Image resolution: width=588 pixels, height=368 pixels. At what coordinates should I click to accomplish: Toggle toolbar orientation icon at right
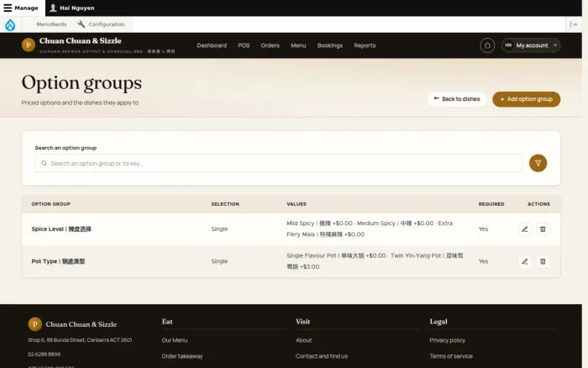[x=574, y=24]
